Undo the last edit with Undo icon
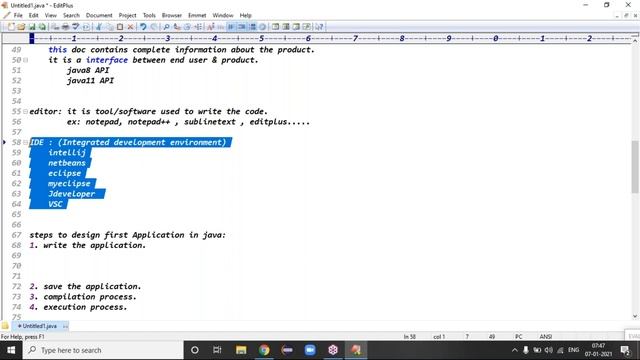 (143, 27)
